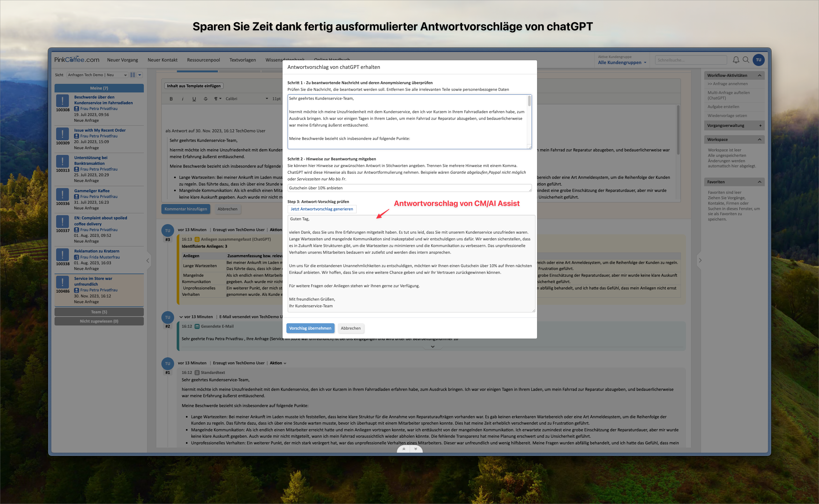Open the Calibri font dropdown
Viewport: 819px width, 504px height.
pyautogui.click(x=246, y=99)
